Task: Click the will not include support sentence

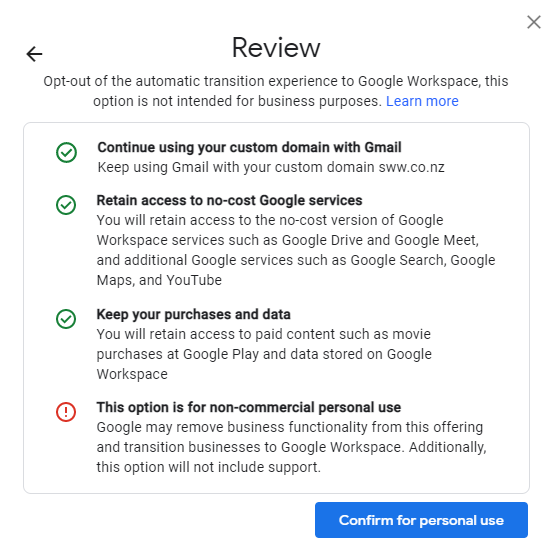Action: tap(208, 467)
